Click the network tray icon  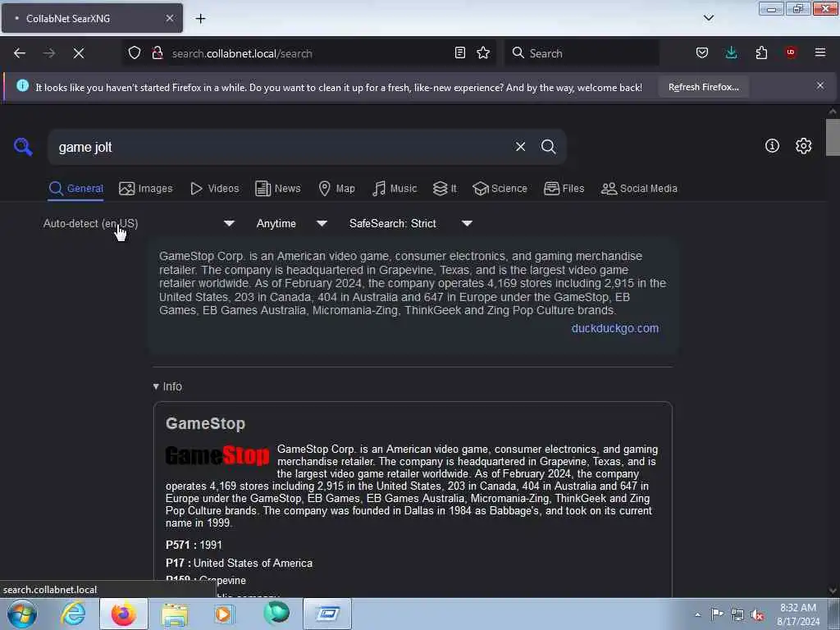pyautogui.click(x=737, y=615)
